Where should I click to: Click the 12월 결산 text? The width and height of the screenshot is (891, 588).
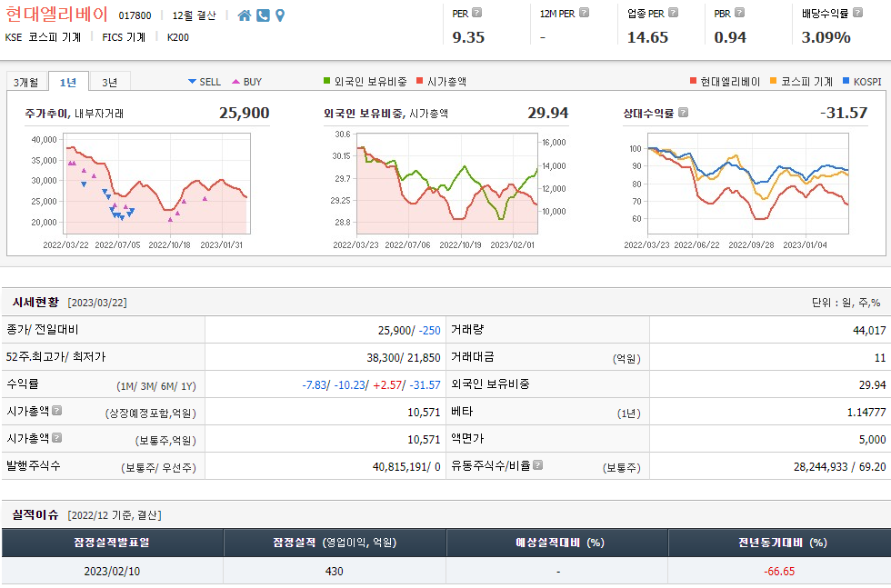click(x=194, y=16)
